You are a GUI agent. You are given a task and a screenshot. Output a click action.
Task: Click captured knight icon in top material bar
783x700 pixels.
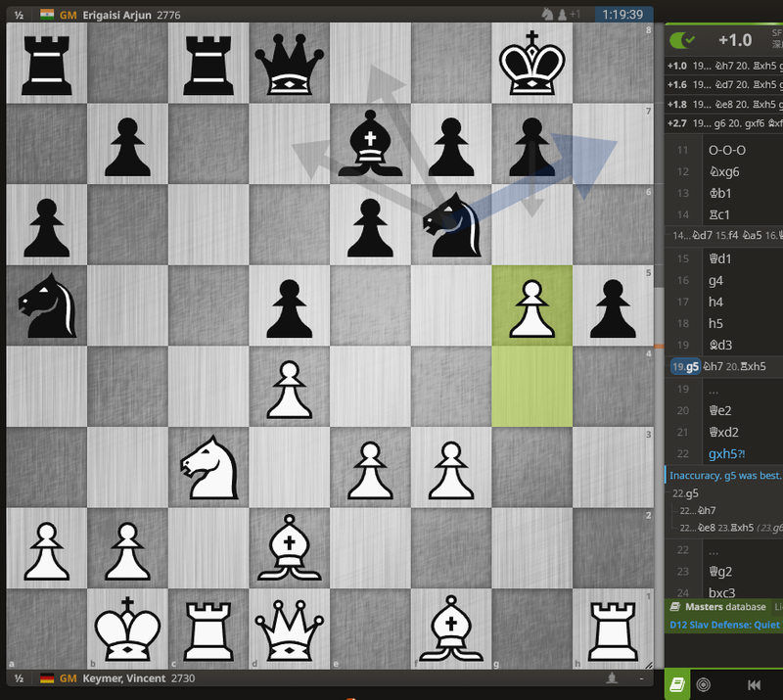point(548,15)
